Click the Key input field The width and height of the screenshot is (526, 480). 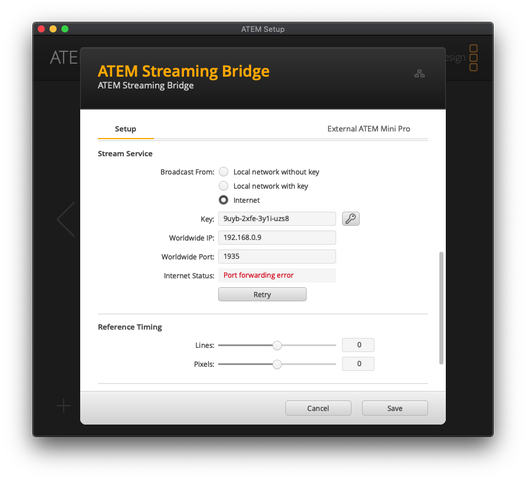pyautogui.click(x=277, y=219)
